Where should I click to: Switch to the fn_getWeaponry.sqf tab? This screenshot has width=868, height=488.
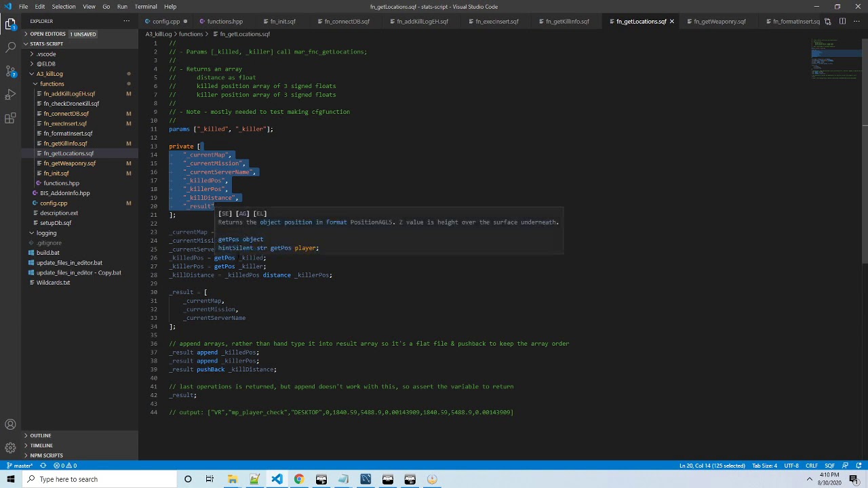click(719, 21)
